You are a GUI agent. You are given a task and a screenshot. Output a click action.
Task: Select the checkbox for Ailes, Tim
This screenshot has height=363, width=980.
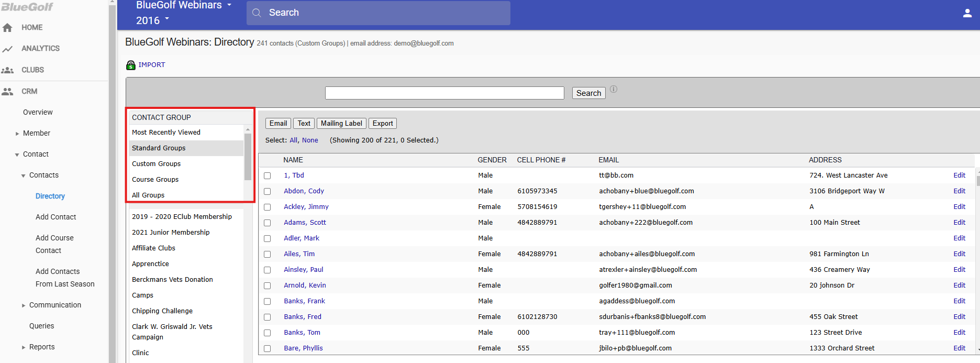pos(267,254)
